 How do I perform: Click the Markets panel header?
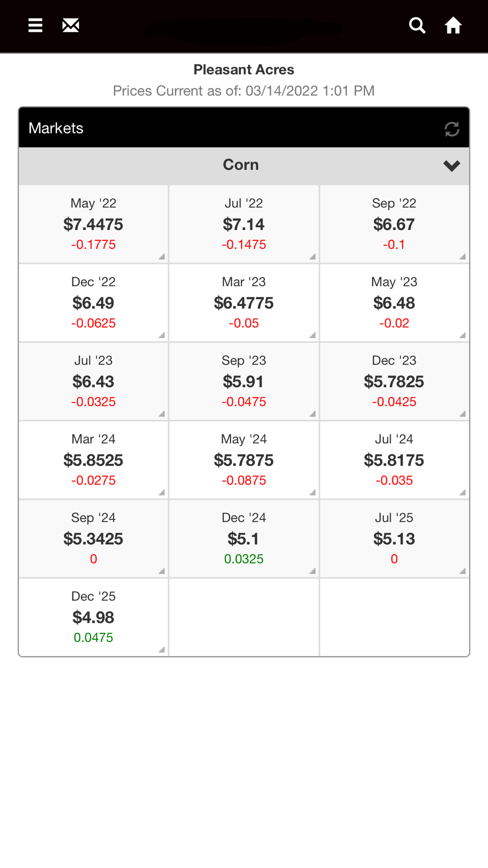tap(244, 128)
